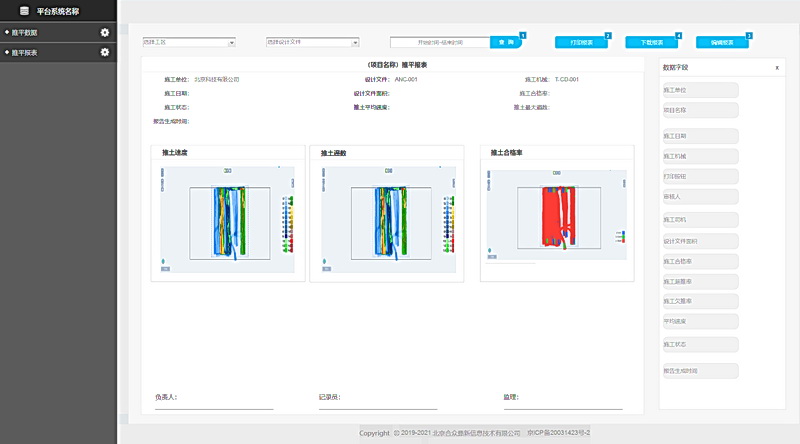
Task: Select the 施工日期 data field
Action: pyautogui.click(x=700, y=135)
